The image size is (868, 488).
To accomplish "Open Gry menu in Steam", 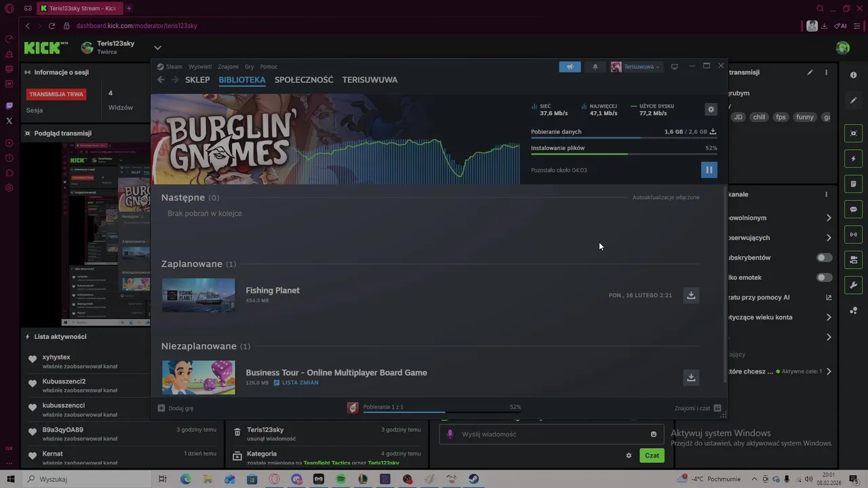I will (x=250, y=66).
